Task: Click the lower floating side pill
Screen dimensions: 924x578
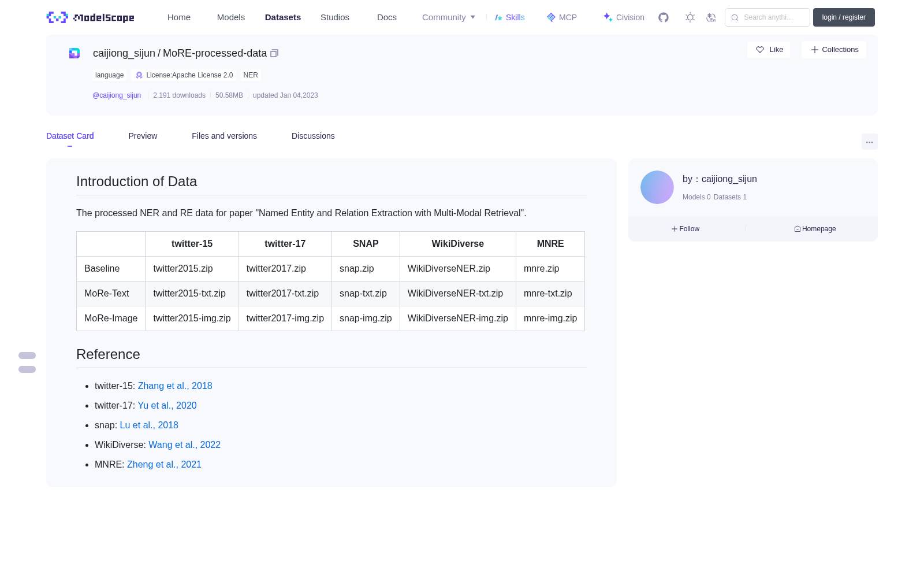Action: point(27,369)
